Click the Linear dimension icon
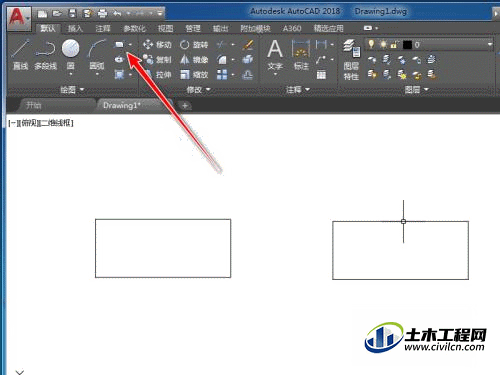500x375 pixels. 321,44
